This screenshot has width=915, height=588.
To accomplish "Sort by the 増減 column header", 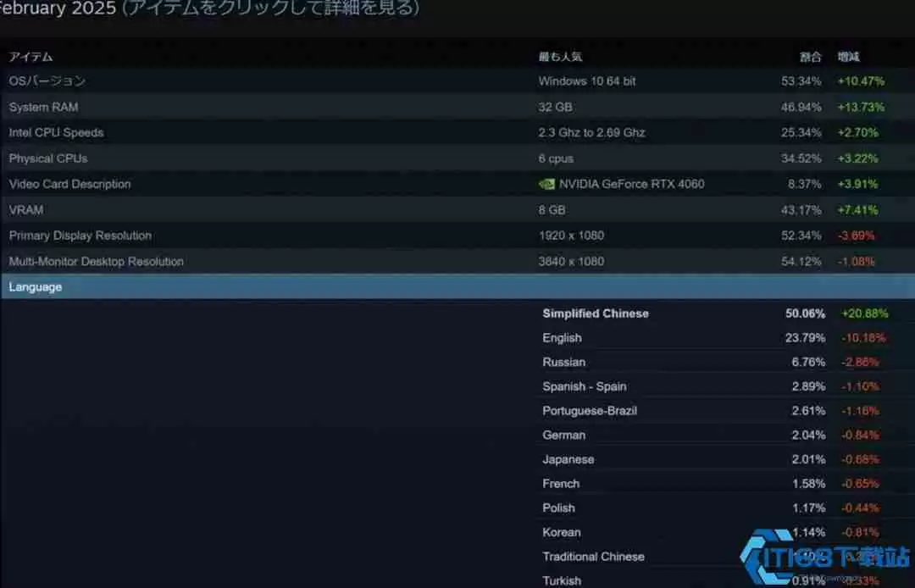I will [x=849, y=56].
